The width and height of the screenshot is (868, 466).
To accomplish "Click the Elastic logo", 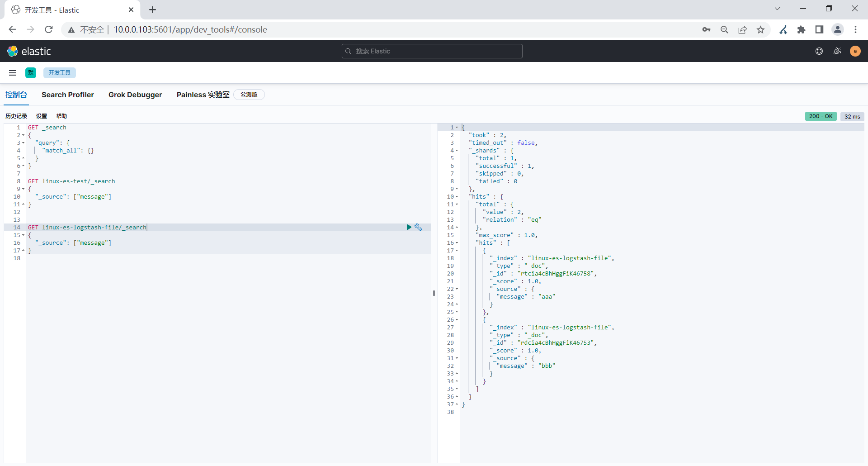I will click(x=29, y=51).
